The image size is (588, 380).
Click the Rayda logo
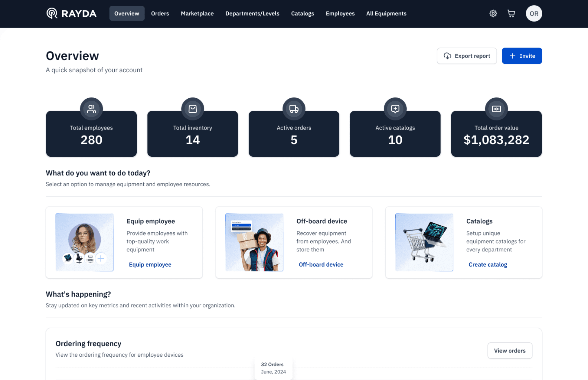point(71,14)
